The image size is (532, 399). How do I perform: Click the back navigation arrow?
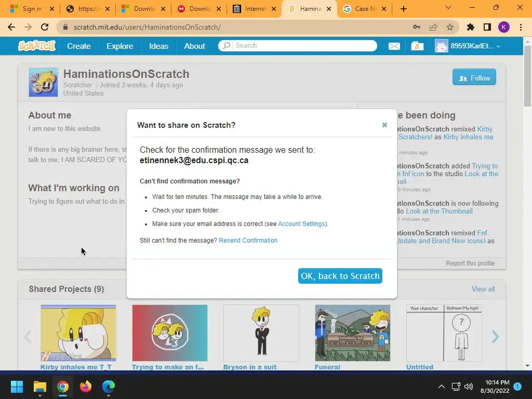pyautogui.click(x=11, y=27)
